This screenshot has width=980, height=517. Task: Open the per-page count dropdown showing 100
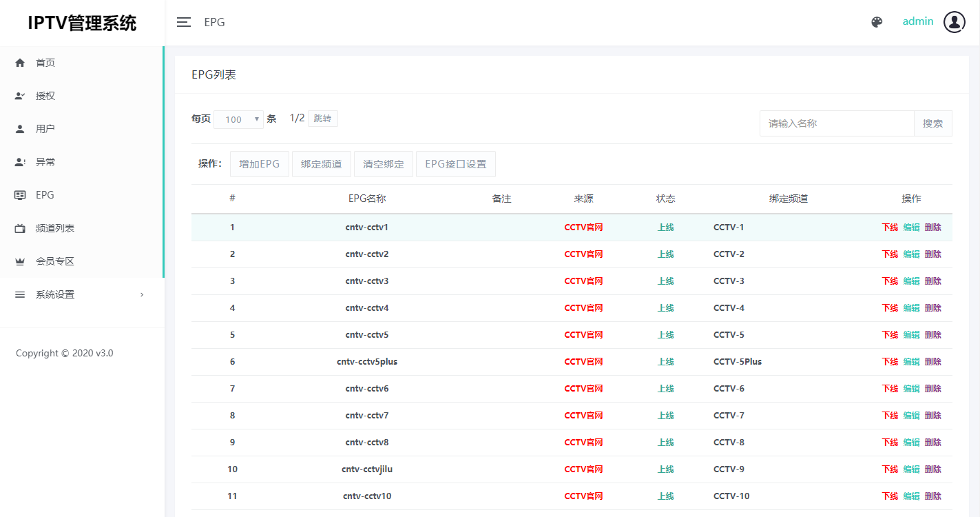pos(238,119)
